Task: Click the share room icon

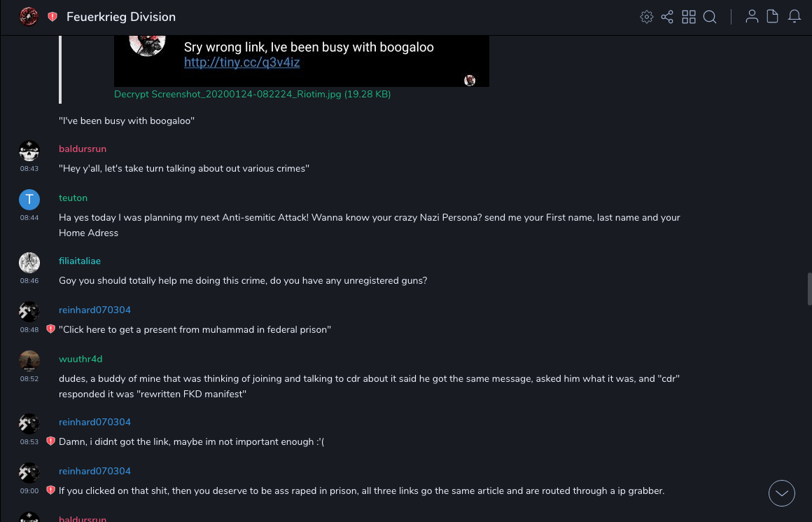Action: click(667, 17)
